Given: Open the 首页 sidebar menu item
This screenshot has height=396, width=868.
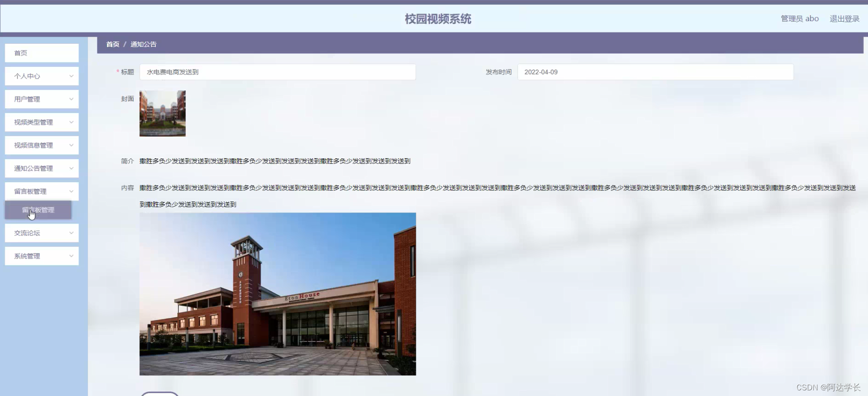Looking at the screenshot, I should pos(41,53).
